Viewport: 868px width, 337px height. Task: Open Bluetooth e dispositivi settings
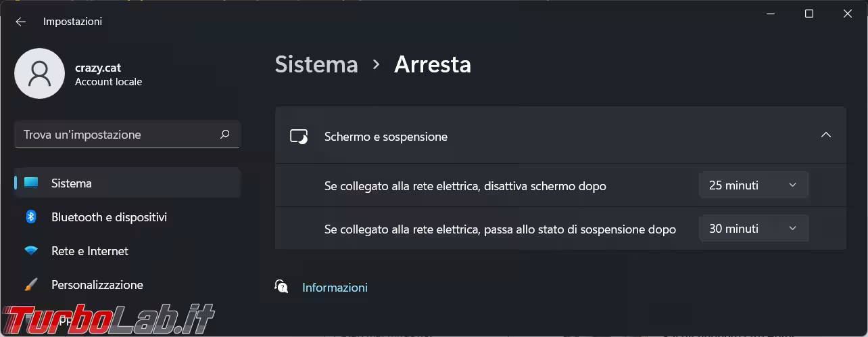(109, 217)
